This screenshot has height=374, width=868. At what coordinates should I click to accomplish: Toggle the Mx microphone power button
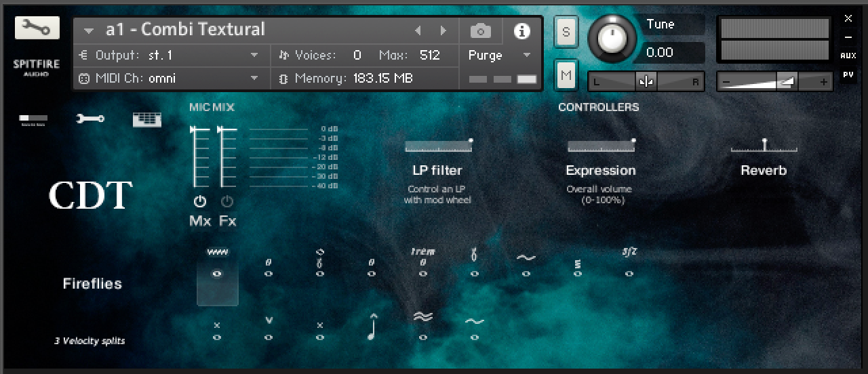point(199,201)
